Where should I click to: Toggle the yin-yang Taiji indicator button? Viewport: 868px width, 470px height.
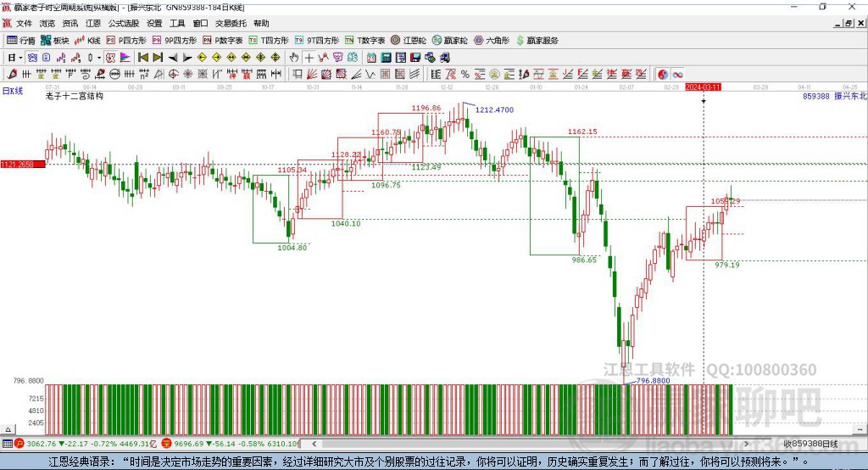tap(663, 75)
